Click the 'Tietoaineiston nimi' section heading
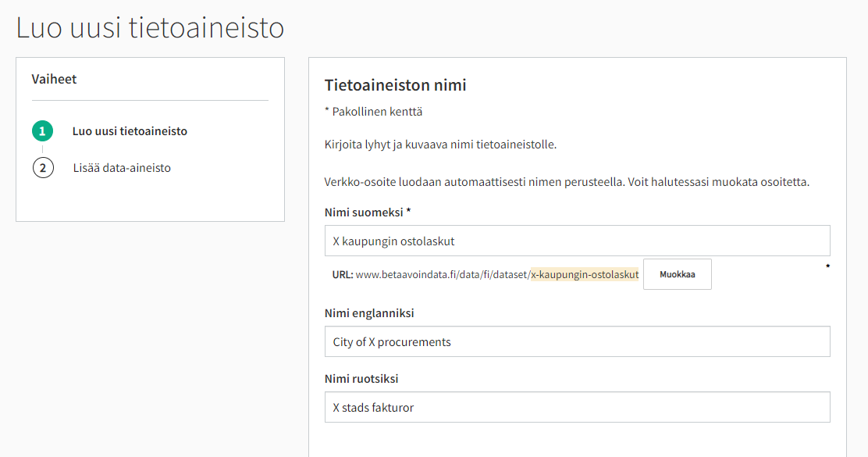This screenshot has width=868, height=457. pos(395,85)
